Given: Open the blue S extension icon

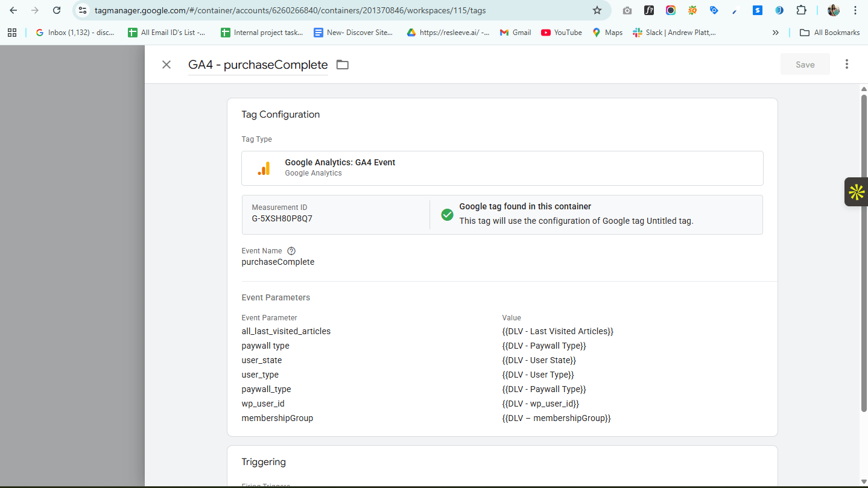Looking at the screenshot, I should (x=758, y=10).
